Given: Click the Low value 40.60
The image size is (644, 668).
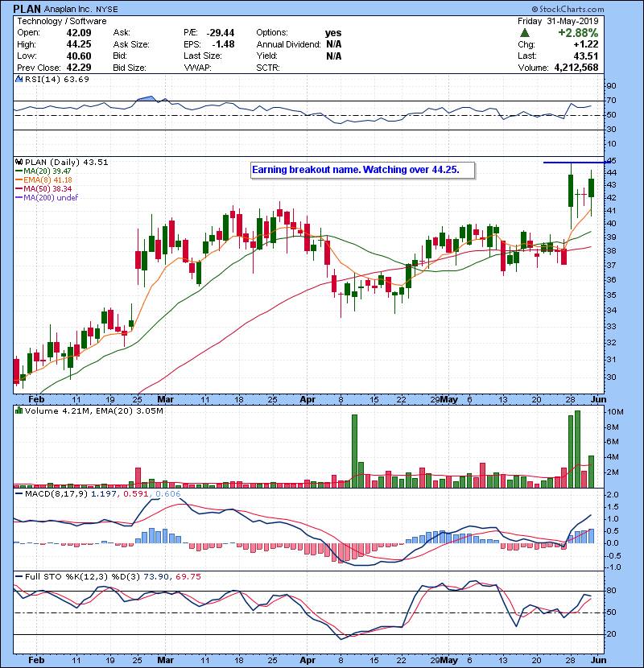Looking at the screenshot, I should click(78, 56).
